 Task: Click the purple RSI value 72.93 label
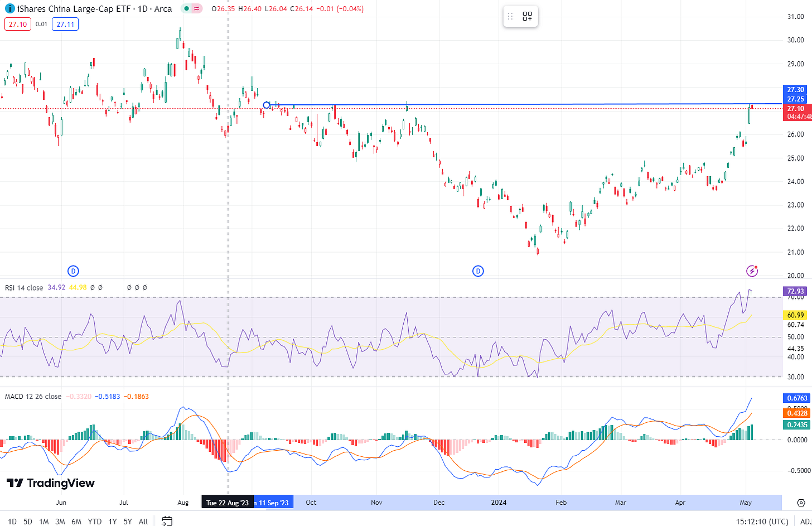[x=796, y=291]
